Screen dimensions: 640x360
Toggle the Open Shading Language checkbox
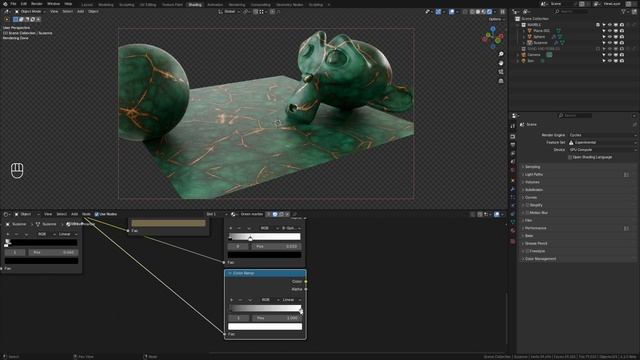[570, 157]
